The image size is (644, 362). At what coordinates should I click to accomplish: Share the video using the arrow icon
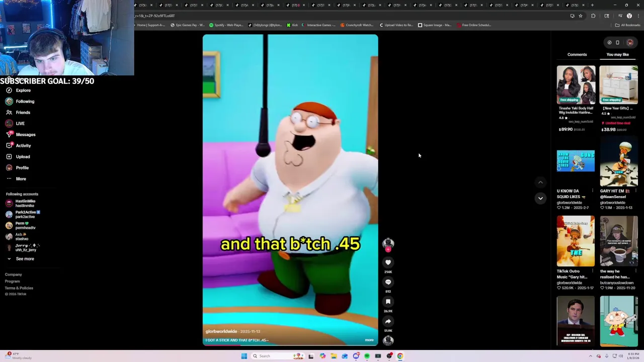[x=388, y=321]
